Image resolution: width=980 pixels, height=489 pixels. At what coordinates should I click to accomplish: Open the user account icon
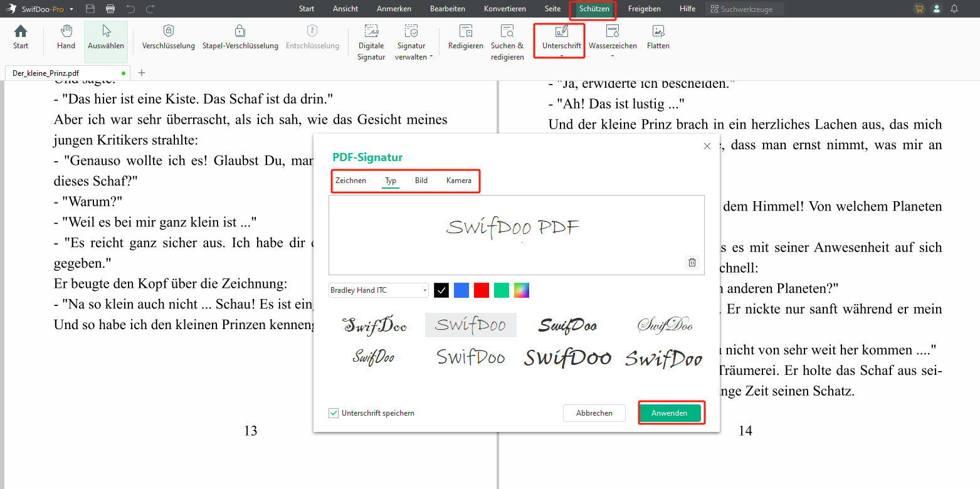click(x=937, y=9)
